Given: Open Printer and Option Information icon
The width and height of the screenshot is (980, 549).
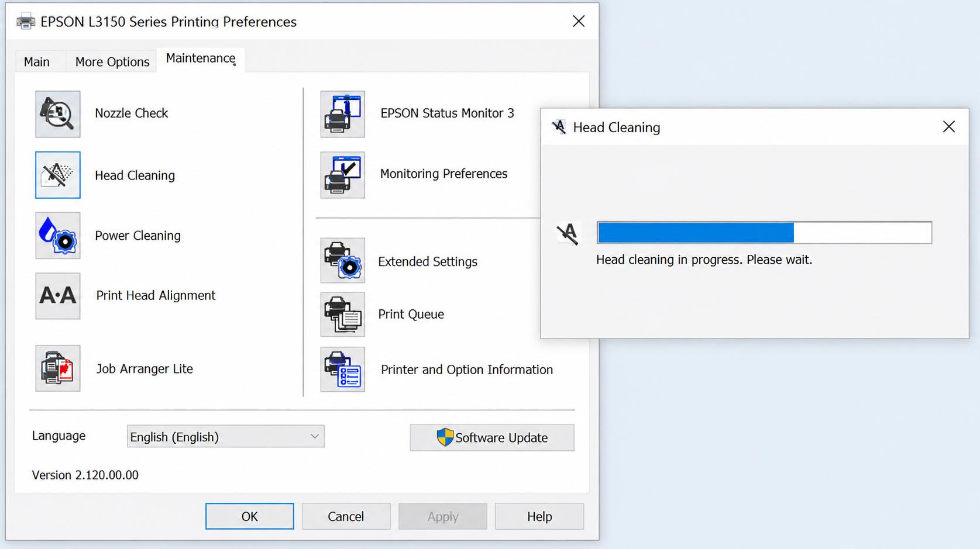Looking at the screenshot, I should click(x=343, y=370).
